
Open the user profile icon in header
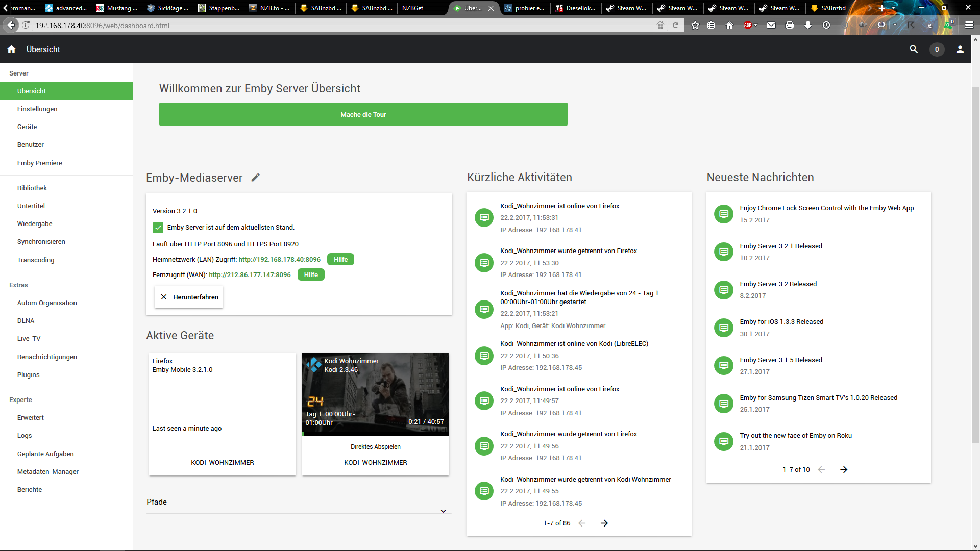(960, 49)
